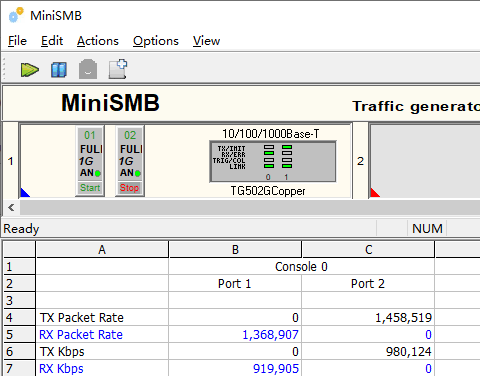Screen dimensions: 480x376
Task: Open the Edit menu
Action: click(52, 41)
